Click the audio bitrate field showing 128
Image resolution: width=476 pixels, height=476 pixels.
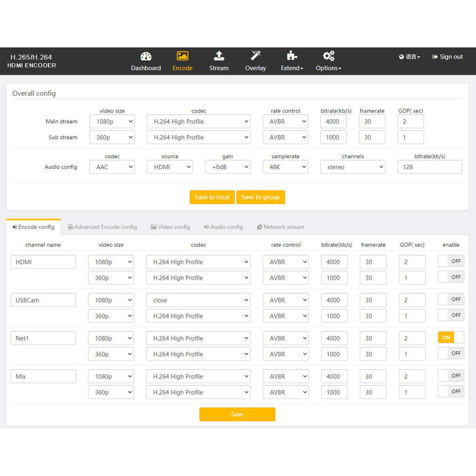(429, 167)
